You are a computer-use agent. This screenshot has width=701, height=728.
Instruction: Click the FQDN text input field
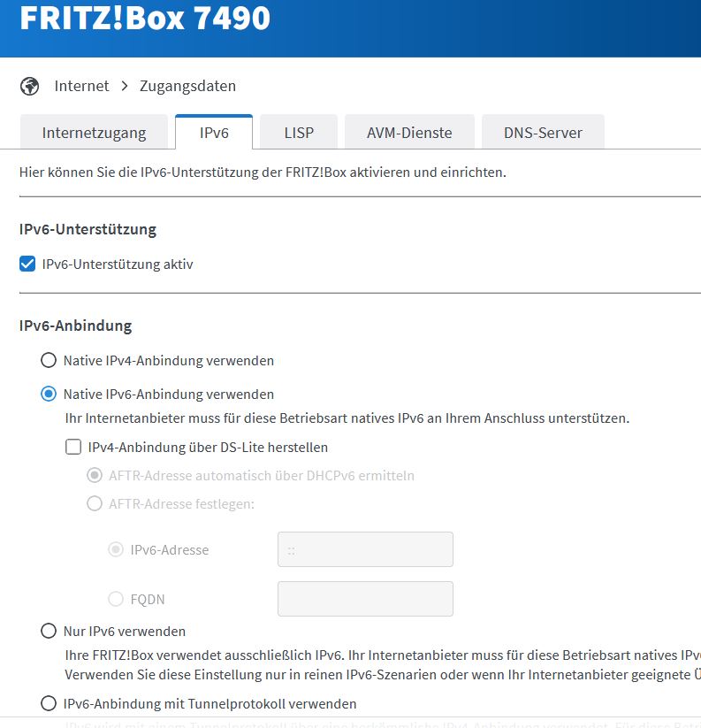click(365, 599)
